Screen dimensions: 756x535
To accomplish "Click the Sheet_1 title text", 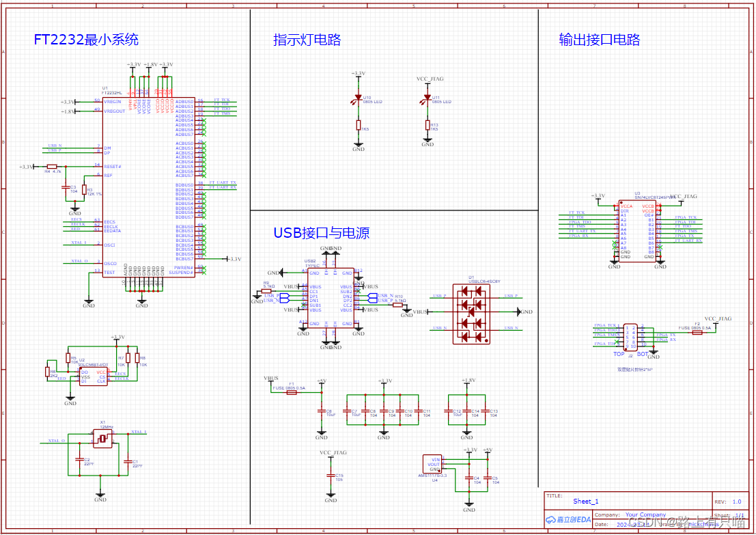I will [x=586, y=501].
